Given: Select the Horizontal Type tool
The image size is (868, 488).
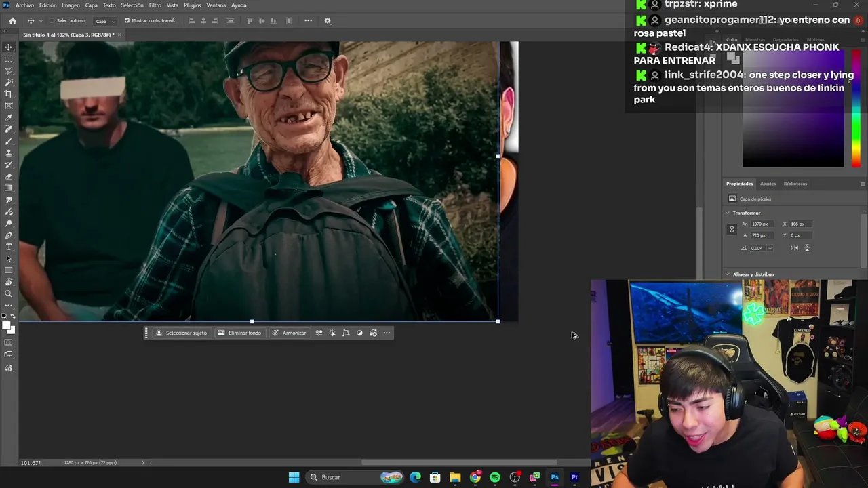Looking at the screenshot, I should click(x=9, y=247).
